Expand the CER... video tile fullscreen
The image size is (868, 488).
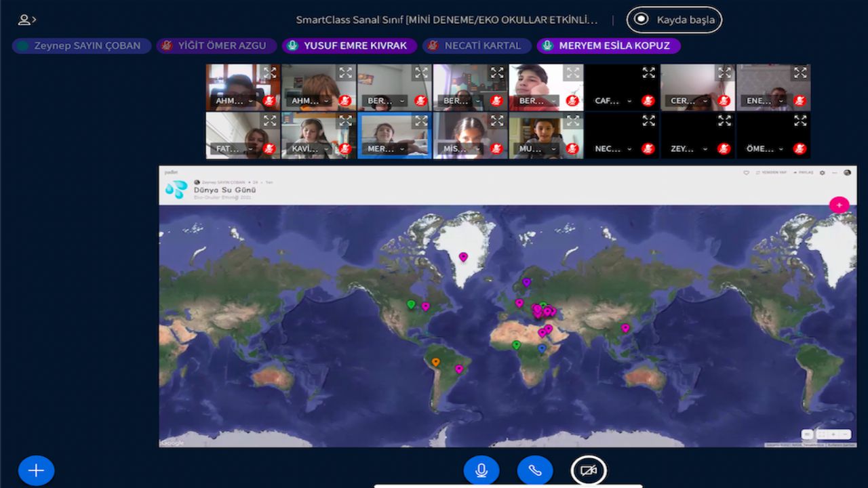(x=725, y=73)
